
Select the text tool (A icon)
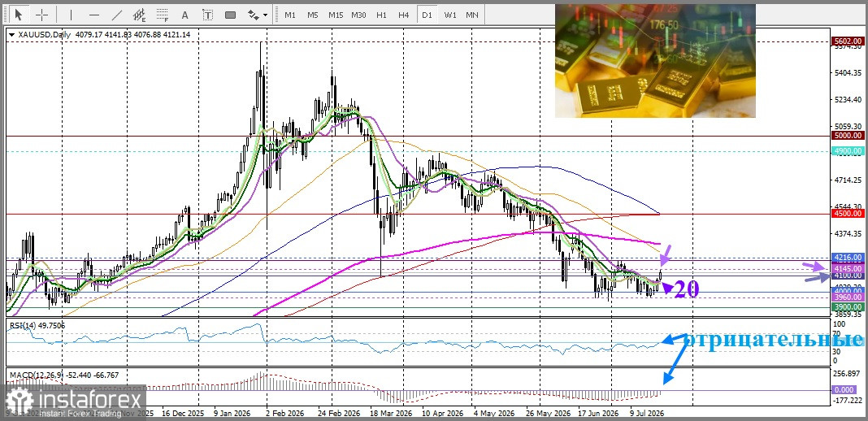(184, 15)
